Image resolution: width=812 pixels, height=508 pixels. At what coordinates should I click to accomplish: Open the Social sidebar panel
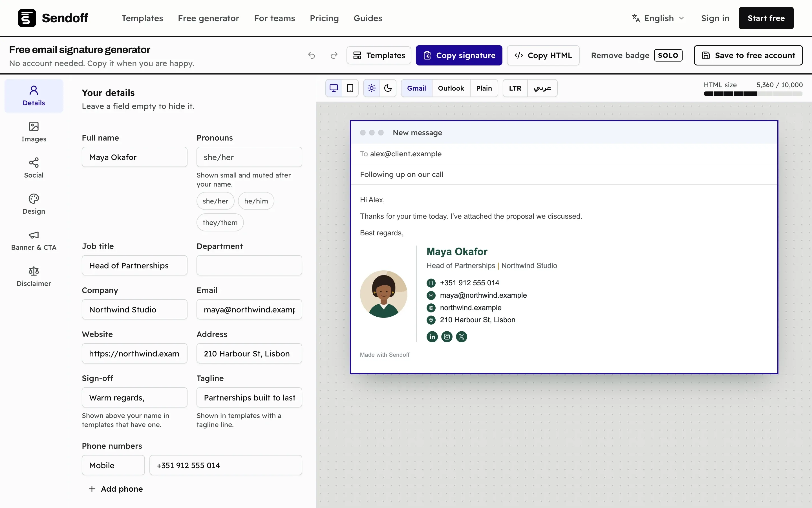click(34, 168)
